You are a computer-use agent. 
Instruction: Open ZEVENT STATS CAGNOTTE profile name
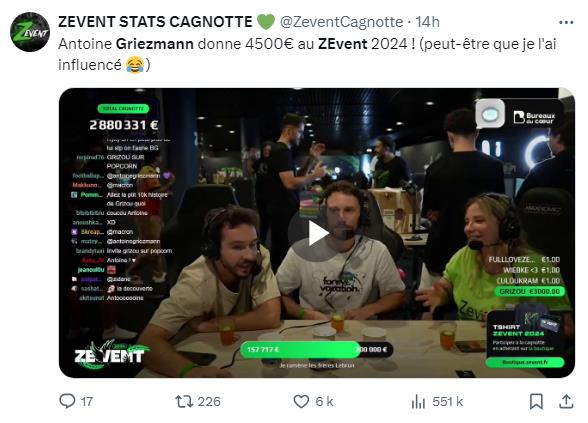tap(155, 22)
